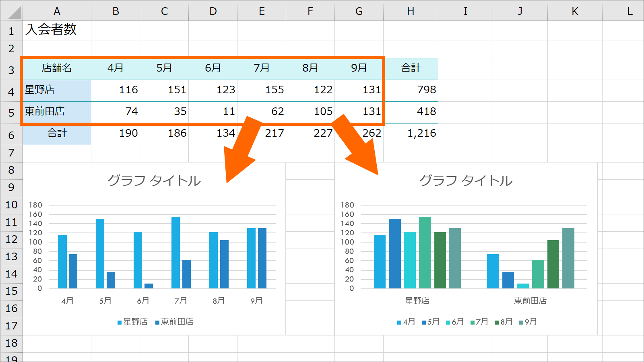
Task: Click the 店舗名 header cell
Action: click(x=57, y=68)
